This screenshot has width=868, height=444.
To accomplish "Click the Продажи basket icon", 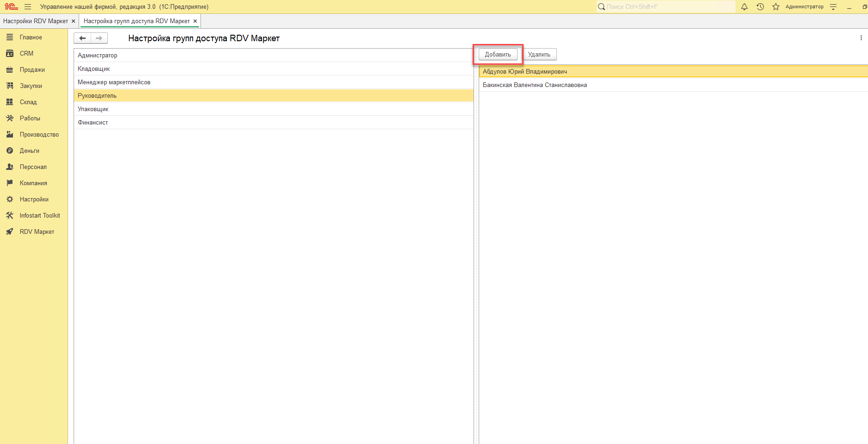I will [10, 69].
